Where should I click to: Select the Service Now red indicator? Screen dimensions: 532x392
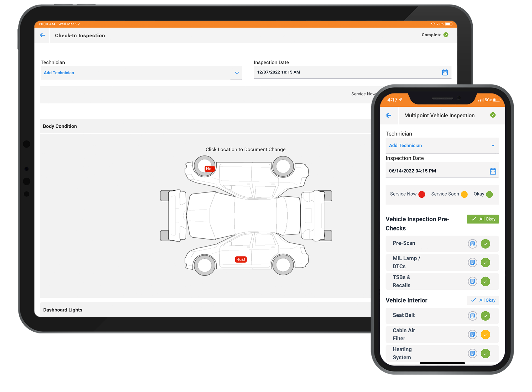tap(422, 194)
